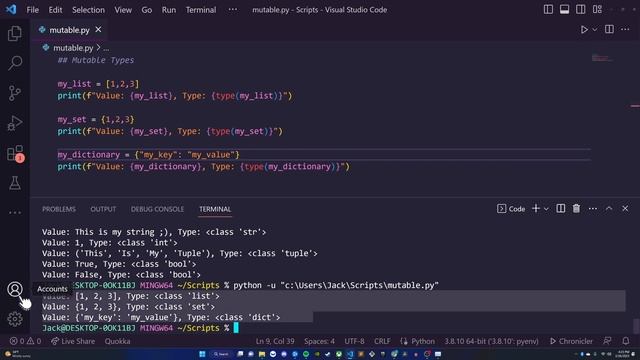This screenshot has height=360, width=640.
Task: Maximize the panel size chevron
Action: (x=609, y=209)
